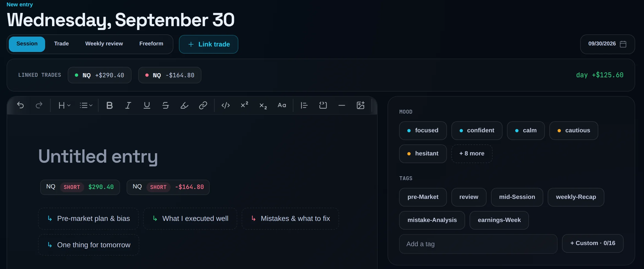Open linked trade NQ +$290.40 chip
This screenshot has width=644, height=269.
99,75
